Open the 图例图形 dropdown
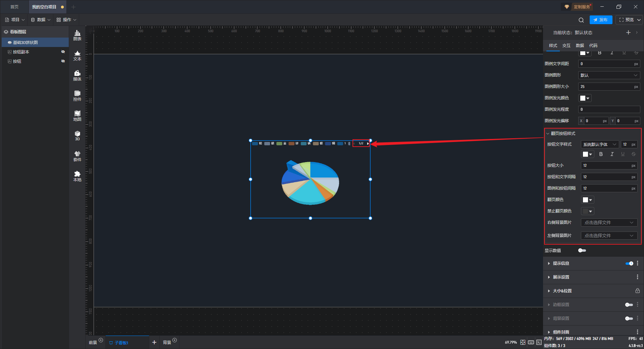The height and width of the screenshot is (349, 644). click(x=609, y=76)
